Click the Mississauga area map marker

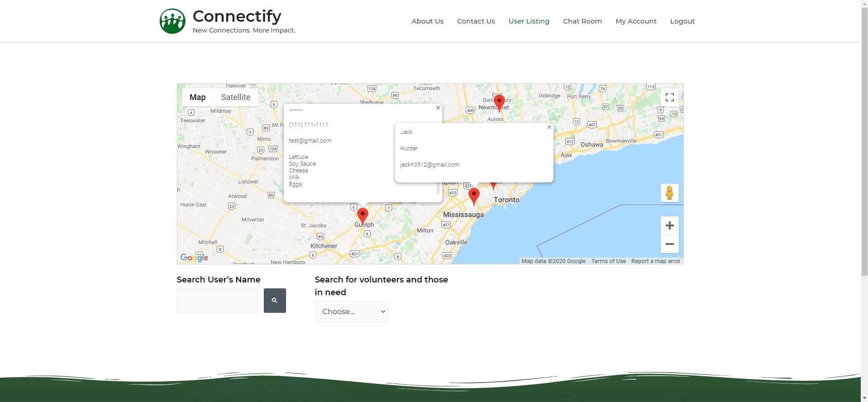click(474, 196)
